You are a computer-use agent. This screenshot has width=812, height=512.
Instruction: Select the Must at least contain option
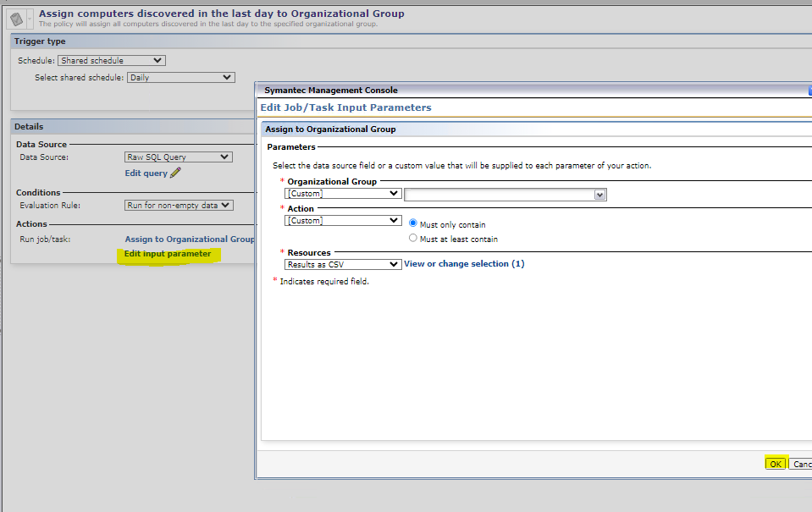pos(413,239)
